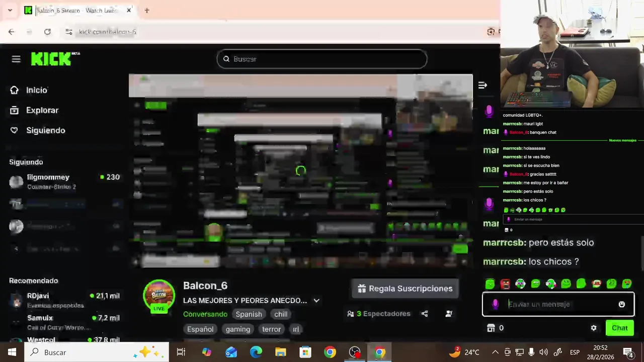
Task: Open lilgmommey channel in following list
Action: point(64,182)
